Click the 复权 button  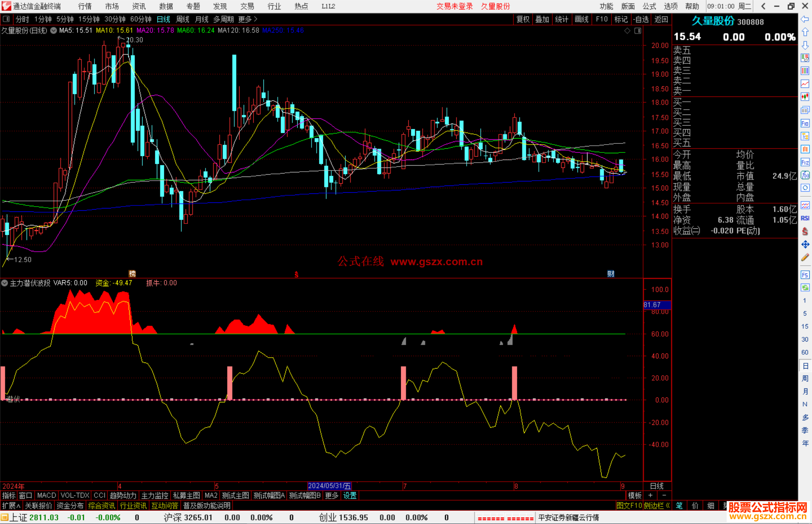(x=523, y=19)
